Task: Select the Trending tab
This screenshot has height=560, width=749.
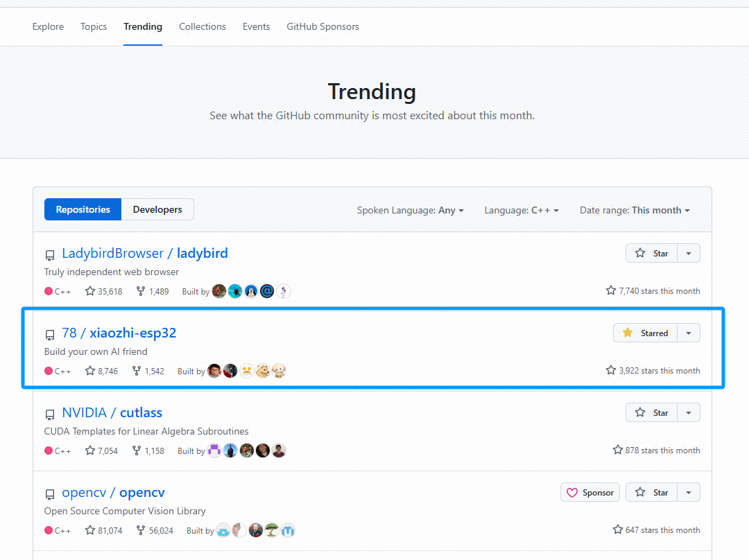Action: [143, 27]
